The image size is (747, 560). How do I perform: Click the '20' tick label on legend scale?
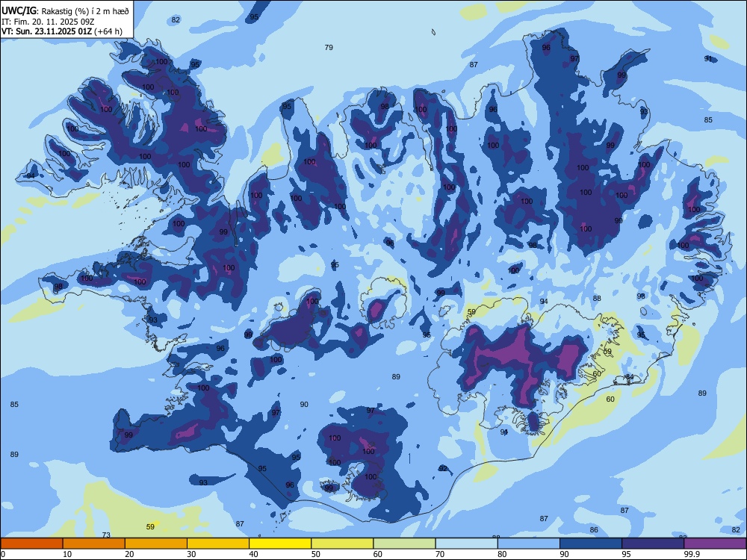pos(129,554)
